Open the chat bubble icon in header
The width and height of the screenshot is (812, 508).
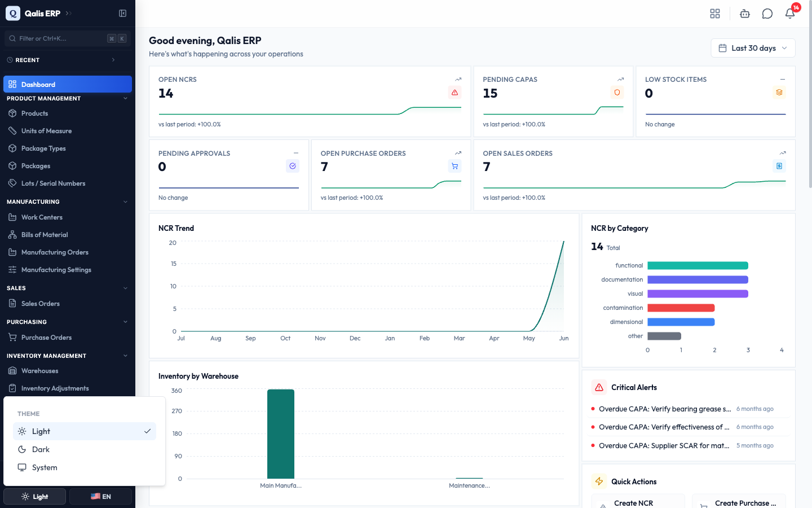coord(767,14)
